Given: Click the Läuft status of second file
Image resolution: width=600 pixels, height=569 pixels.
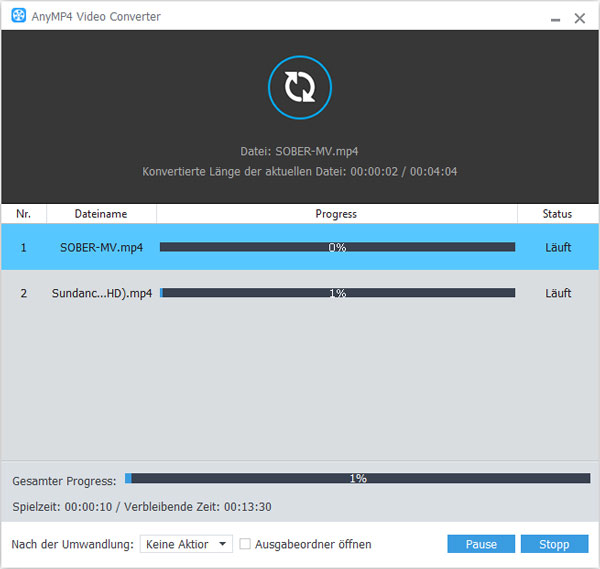Looking at the screenshot, I should pyautogui.click(x=558, y=293).
